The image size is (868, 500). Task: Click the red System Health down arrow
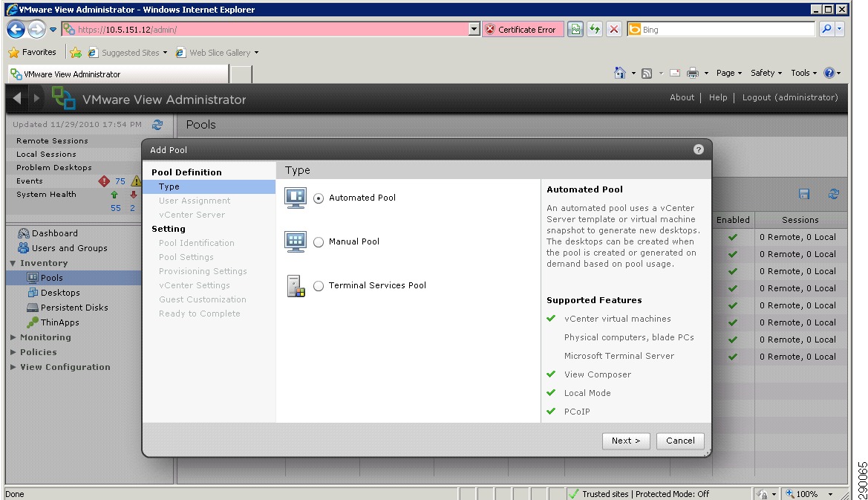tap(133, 195)
